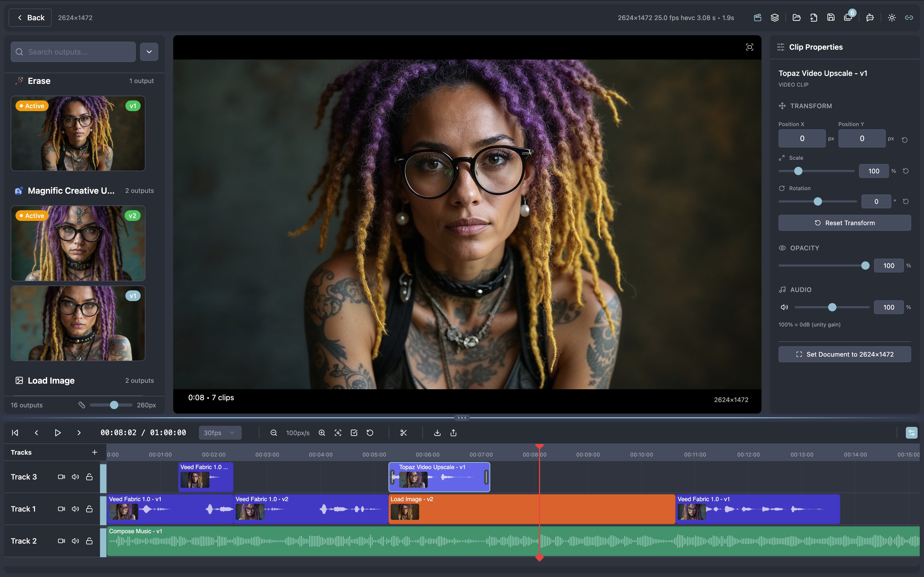
Task: Save the project with the save icon
Action: click(831, 18)
